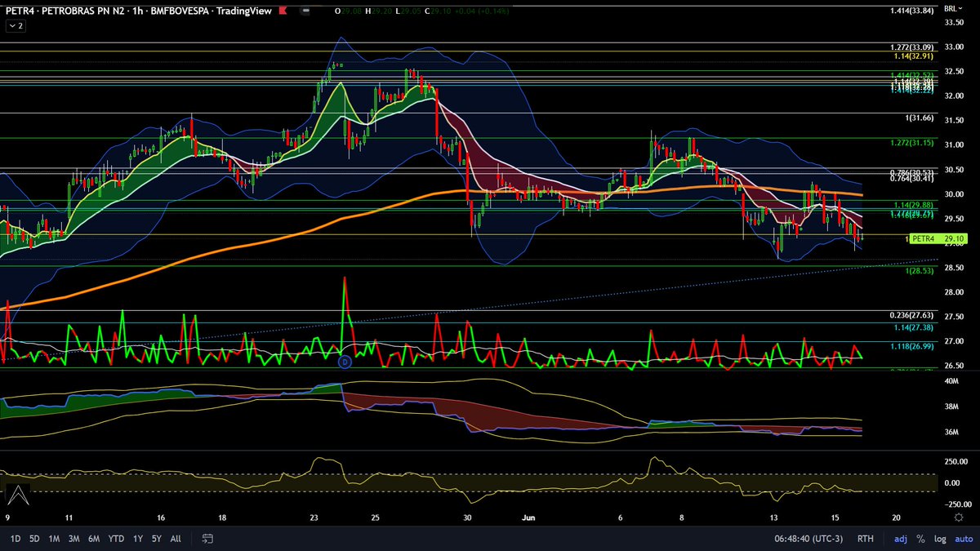Click 31.00 on the price axis
The image size is (980, 551).
954,144
